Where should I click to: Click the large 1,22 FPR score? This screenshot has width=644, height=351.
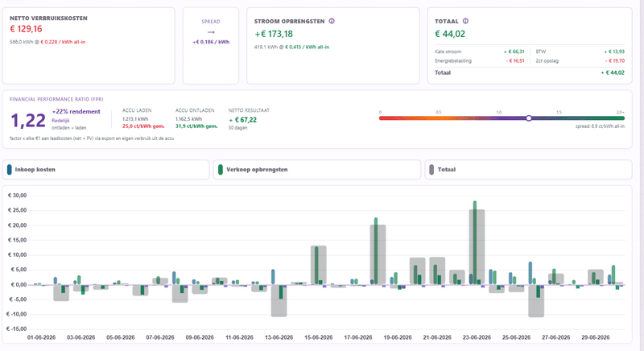28,121
